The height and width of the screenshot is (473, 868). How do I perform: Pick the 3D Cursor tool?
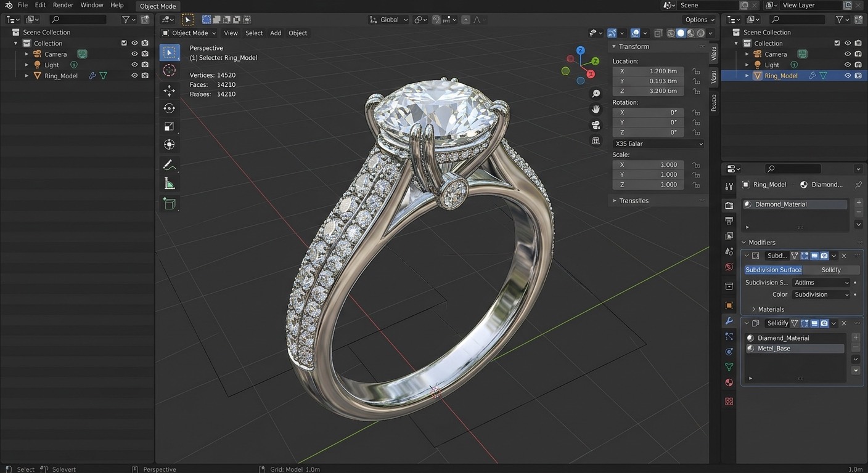[x=169, y=71]
